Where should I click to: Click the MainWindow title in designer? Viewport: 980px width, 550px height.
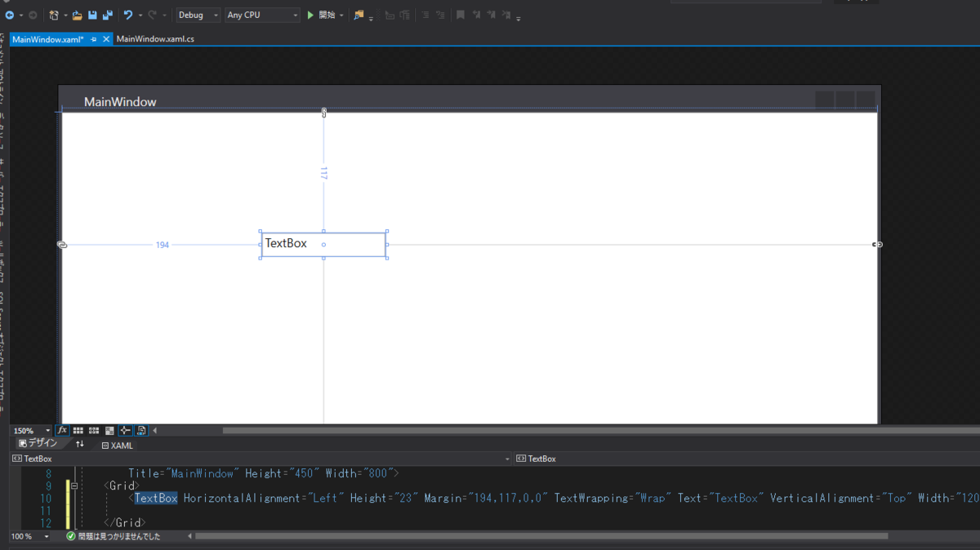coord(120,102)
